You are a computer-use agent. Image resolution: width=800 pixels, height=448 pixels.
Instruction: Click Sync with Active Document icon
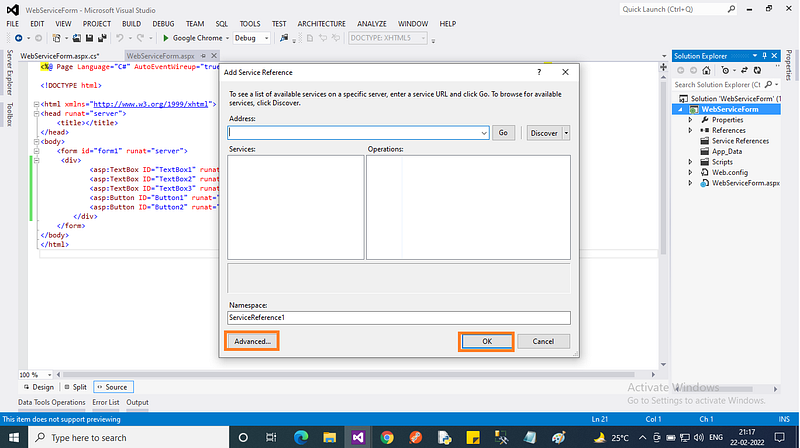point(744,70)
